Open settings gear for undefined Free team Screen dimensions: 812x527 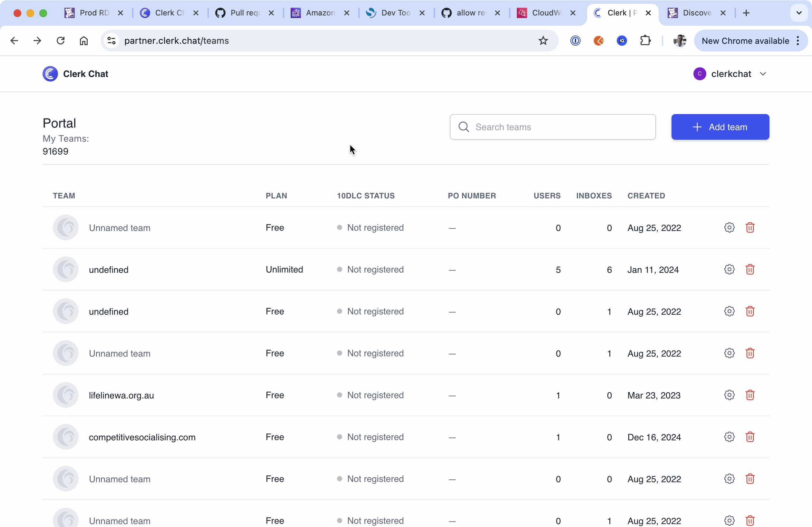pos(729,311)
